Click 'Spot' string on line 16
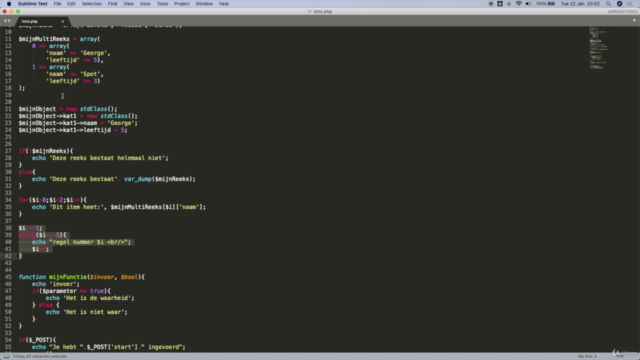The width and height of the screenshot is (640, 360). (91, 74)
